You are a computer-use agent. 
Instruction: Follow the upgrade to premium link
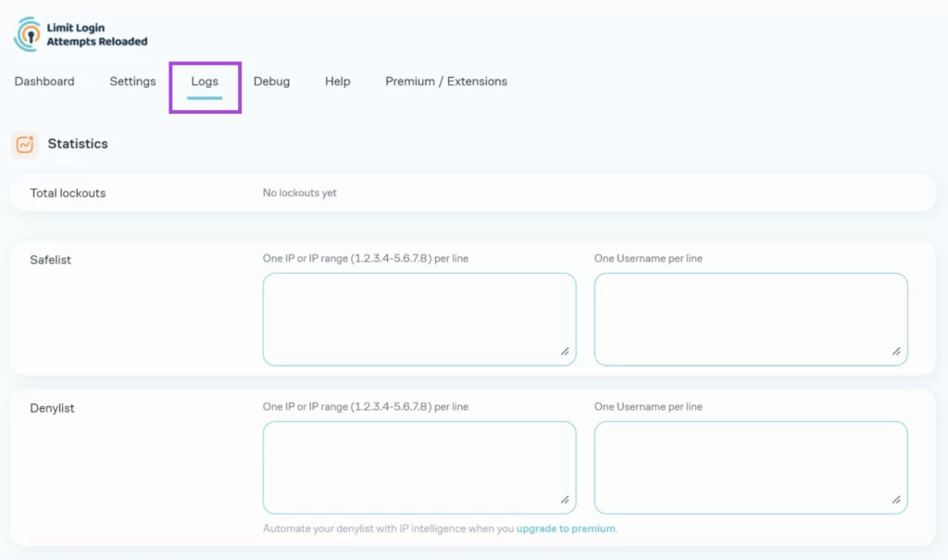pos(566,529)
